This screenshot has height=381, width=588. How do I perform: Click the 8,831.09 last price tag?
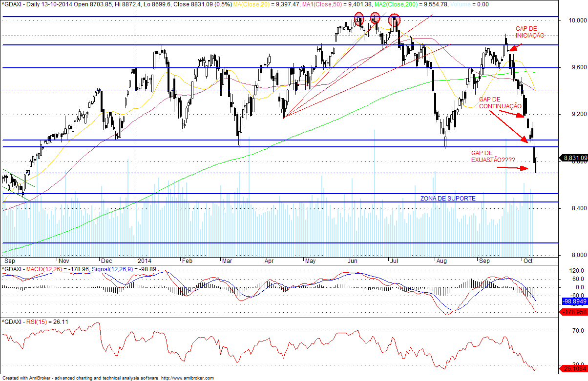pos(572,158)
